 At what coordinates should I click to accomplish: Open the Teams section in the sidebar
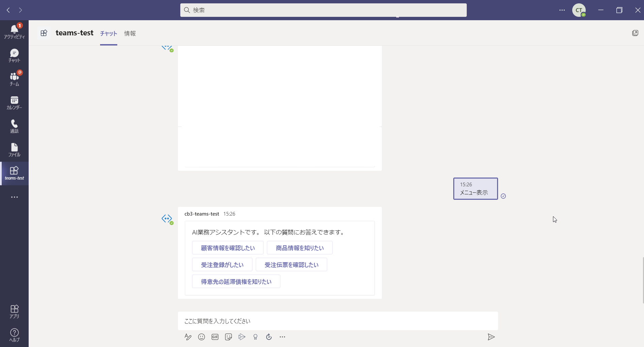pos(14,79)
